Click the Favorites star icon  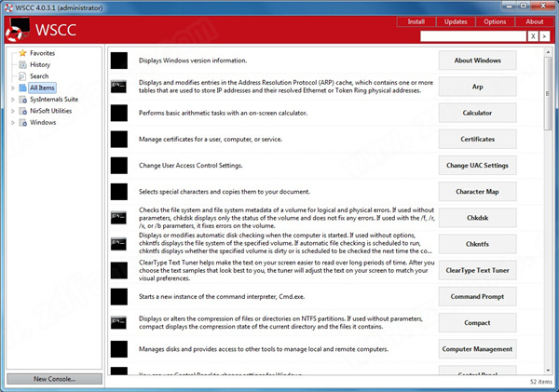tap(22, 54)
